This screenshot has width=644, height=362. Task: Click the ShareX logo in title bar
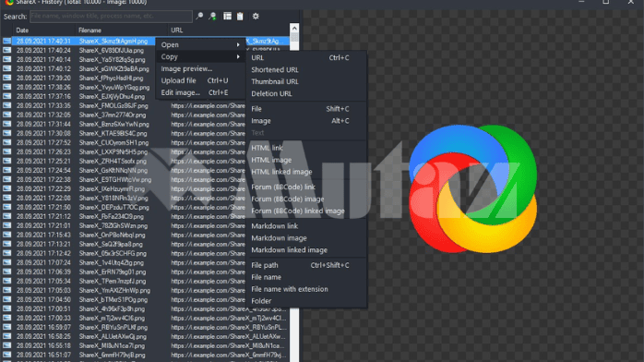pos(9,2)
